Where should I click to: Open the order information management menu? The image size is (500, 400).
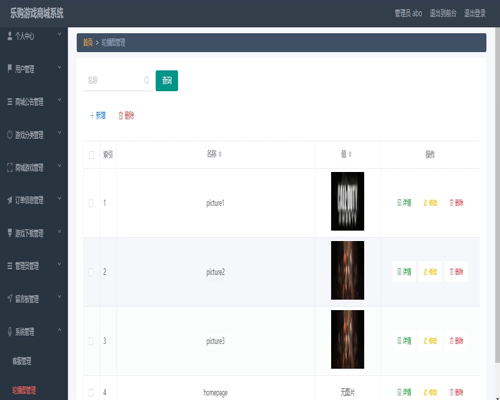coord(34,200)
